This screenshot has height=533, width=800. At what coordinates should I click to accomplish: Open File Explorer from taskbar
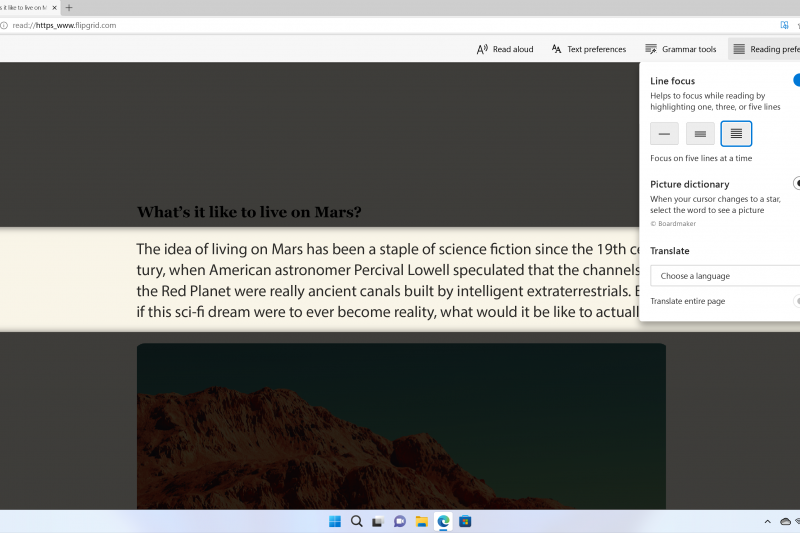(421, 521)
